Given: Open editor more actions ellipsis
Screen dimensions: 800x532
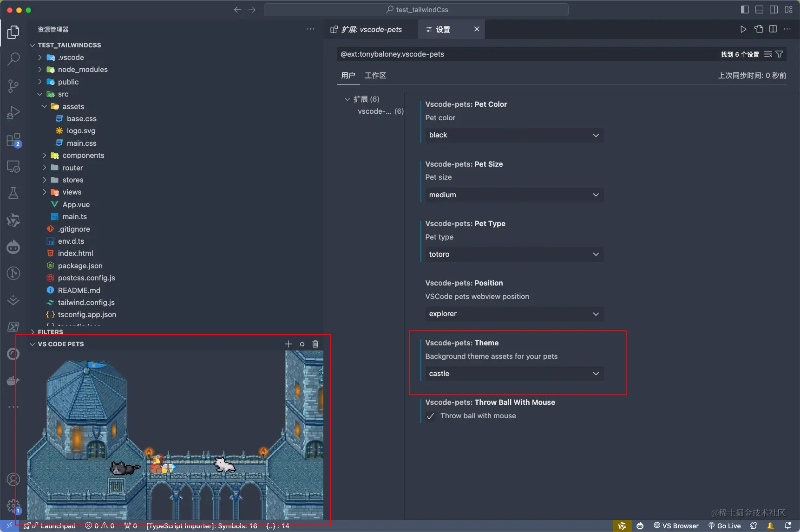Looking at the screenshot, I should coord(787,29).
